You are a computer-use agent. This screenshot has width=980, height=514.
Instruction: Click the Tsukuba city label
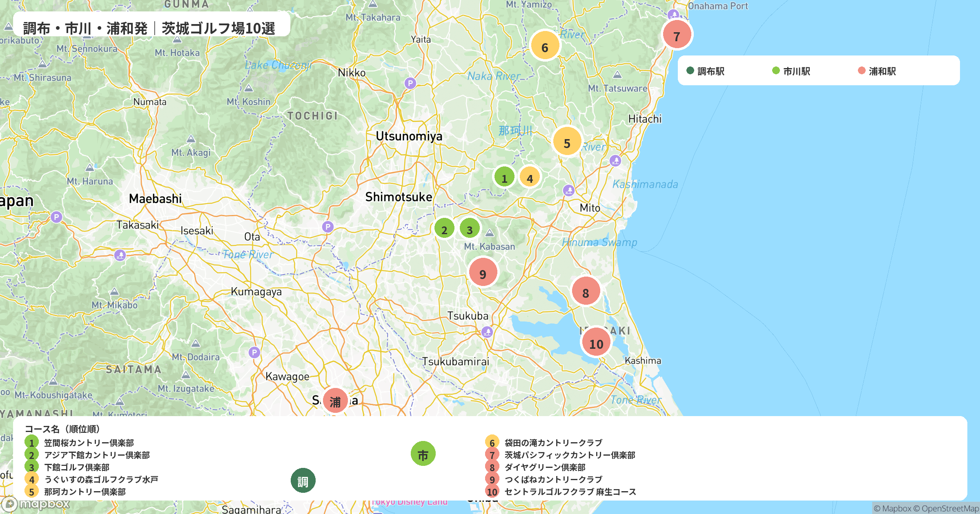[468, 316]
